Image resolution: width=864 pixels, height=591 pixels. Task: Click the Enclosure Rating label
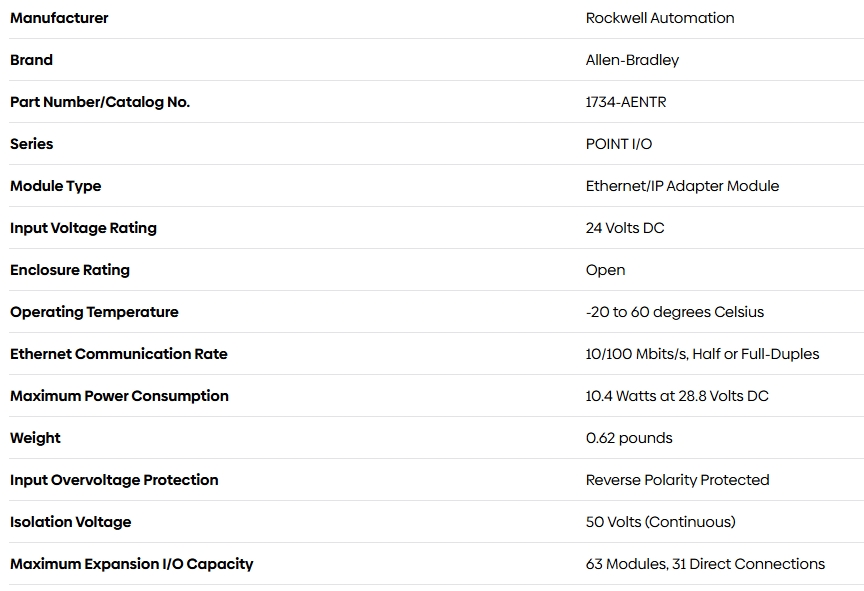(69, 270)
